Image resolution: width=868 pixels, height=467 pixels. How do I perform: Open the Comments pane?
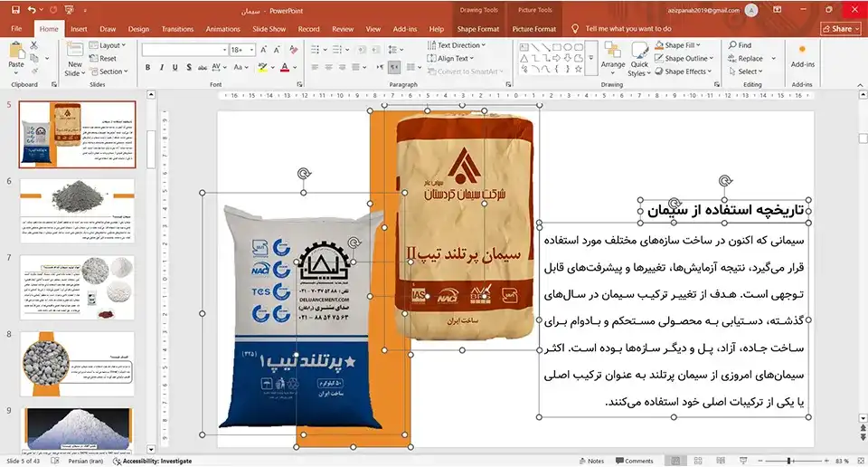635,461
